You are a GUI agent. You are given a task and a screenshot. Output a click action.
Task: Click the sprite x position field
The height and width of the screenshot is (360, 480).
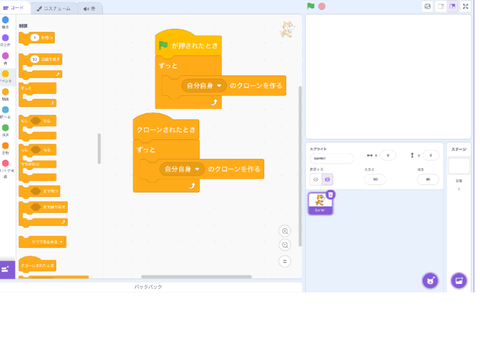[x=388, y=155]
